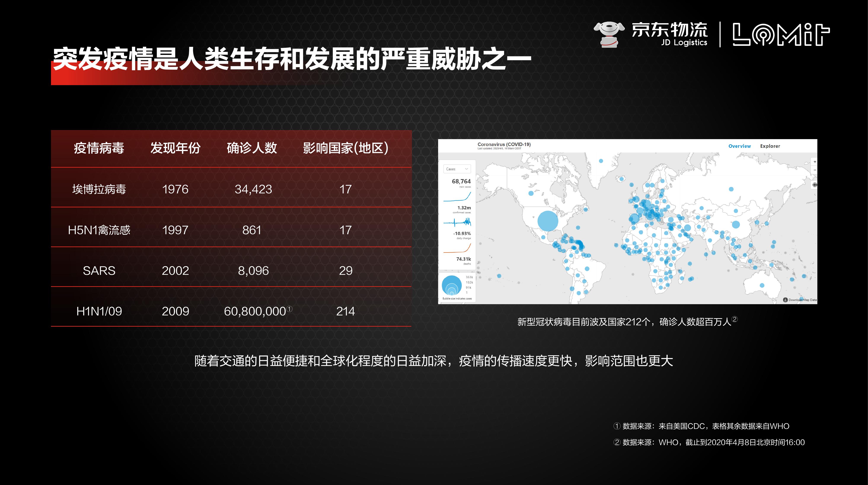
Task: Click the Cases dropdown chevron arrow
Action: pos(466,169)
